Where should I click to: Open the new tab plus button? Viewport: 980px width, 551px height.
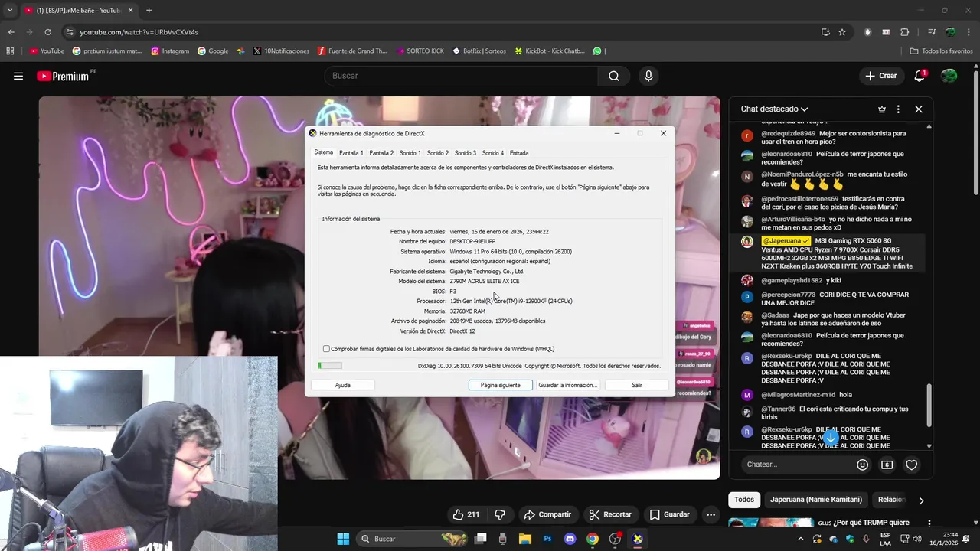pos(149,10)
